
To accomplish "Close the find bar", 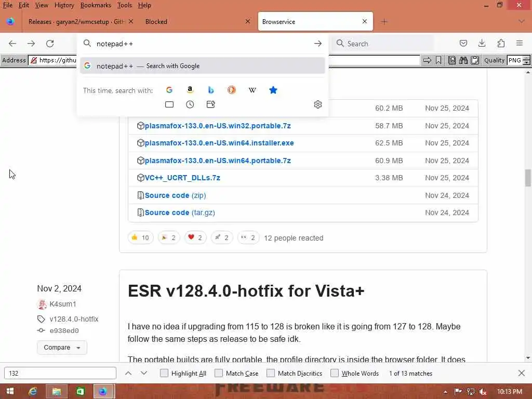I will (x=522, y=373).
